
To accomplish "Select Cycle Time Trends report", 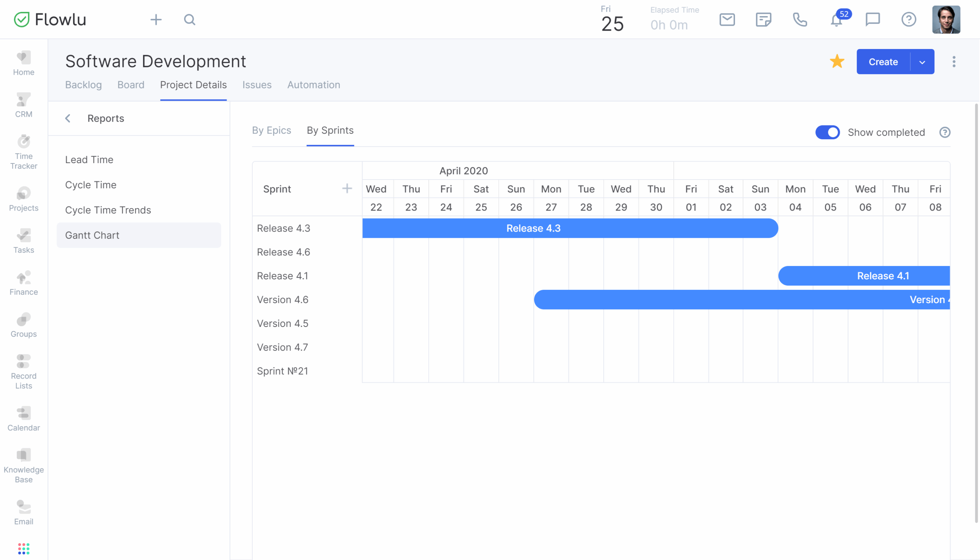I will tap(108, 210).
